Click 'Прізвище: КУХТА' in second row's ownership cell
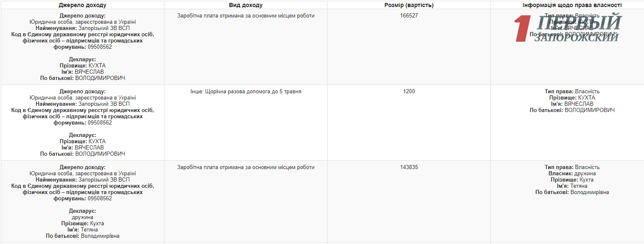 click(x=572, y=98)
